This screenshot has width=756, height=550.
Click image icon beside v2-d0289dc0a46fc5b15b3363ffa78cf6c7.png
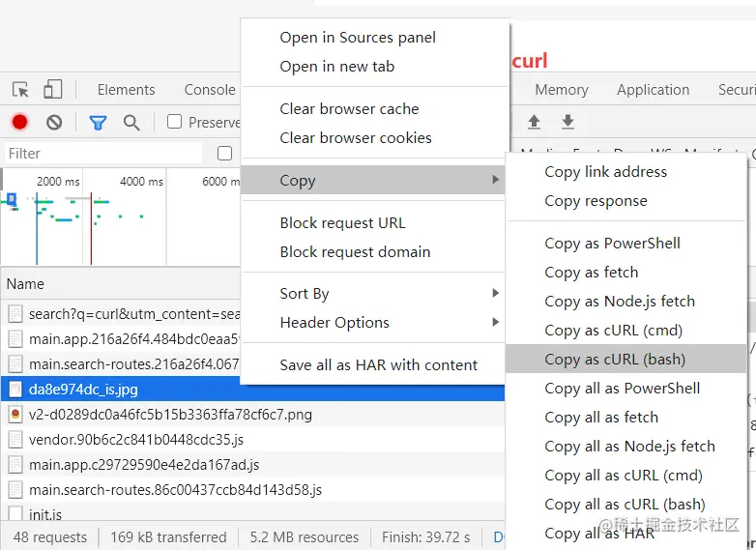[15, 414]
